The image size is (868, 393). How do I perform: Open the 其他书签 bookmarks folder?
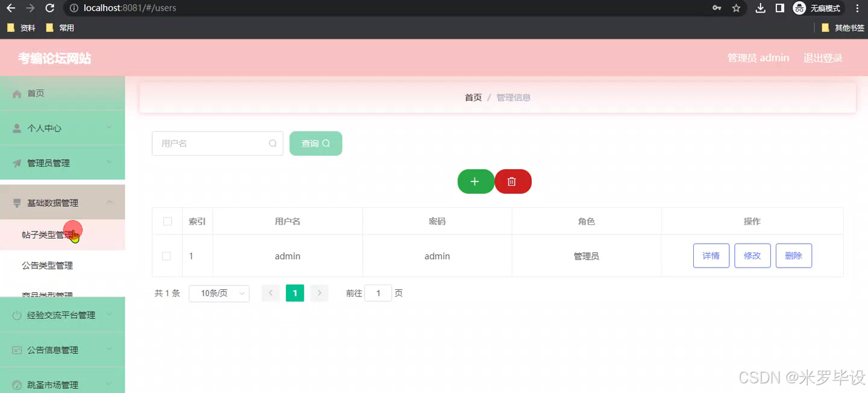[x=843, y=28]
